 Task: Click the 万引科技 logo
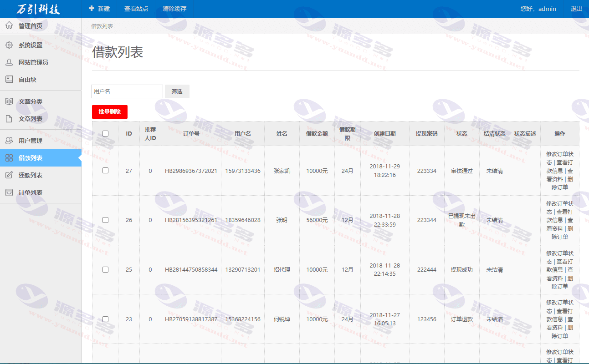coord(38,9)
